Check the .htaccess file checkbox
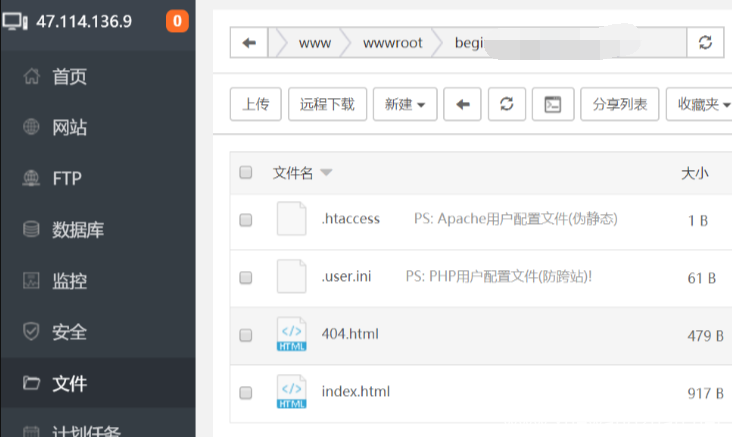This screenshot has width=732, height=437. (x=246, y=220)
